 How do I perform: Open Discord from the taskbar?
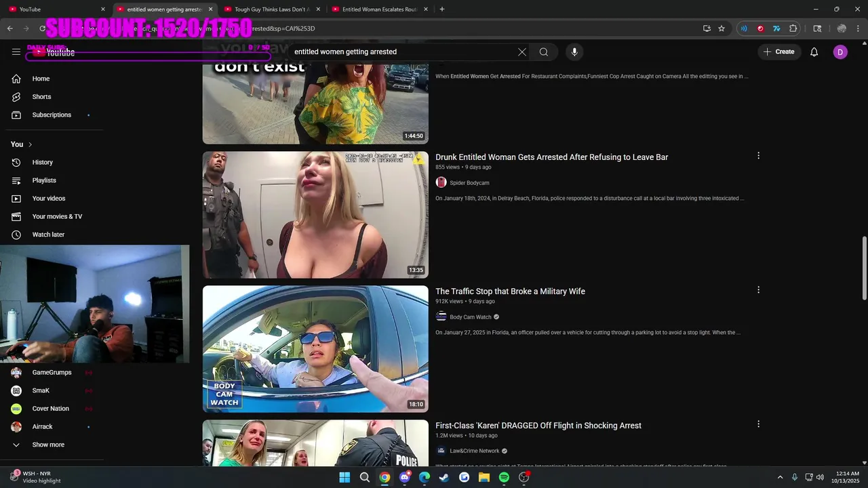pyautogui.click(x=405, y=477)
